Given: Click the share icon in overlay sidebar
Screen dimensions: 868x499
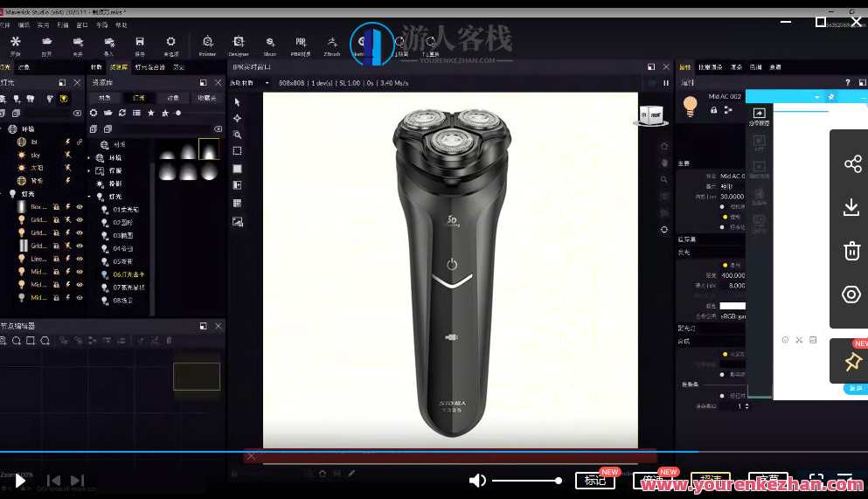Looking at the screenshot, I should click(x=852, y=163).
